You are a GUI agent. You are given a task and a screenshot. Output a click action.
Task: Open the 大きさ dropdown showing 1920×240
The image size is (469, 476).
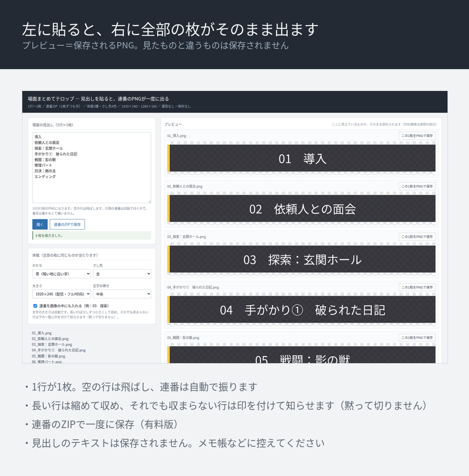[x=61, y=294]
